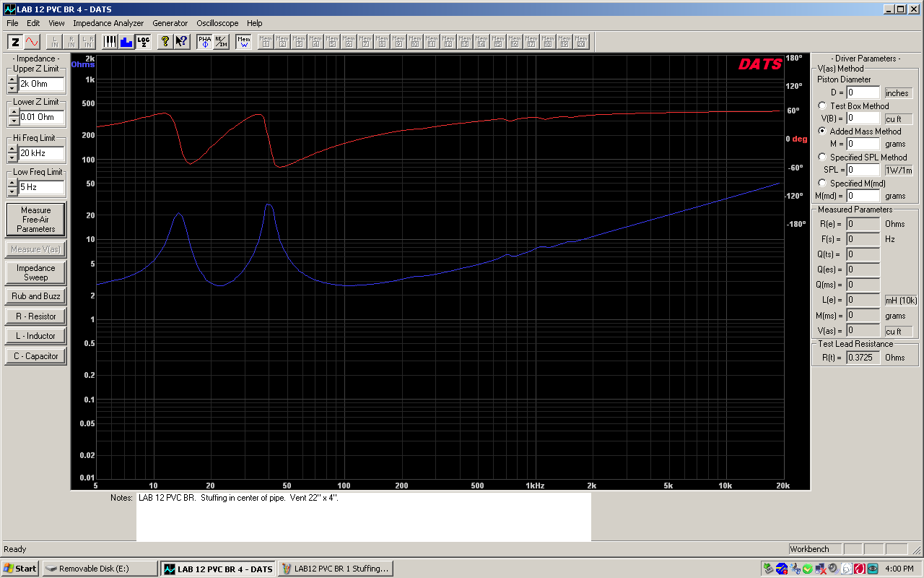Select Specified SPL Method radio button
Screen dimensions: 924x578
pyautogui.click(x=822, y=157)
